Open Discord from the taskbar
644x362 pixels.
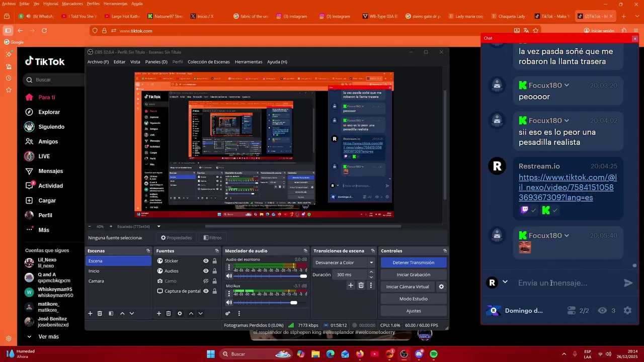click(419, 354)
